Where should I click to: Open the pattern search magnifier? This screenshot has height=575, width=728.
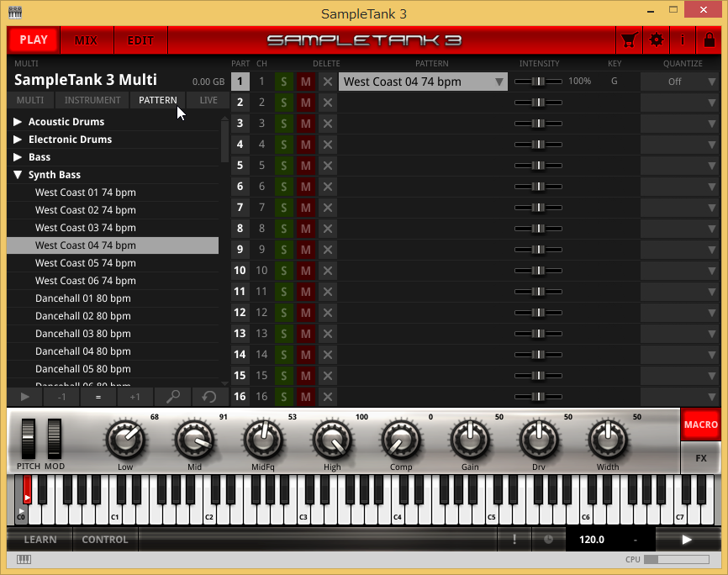(x=172, y=397)
